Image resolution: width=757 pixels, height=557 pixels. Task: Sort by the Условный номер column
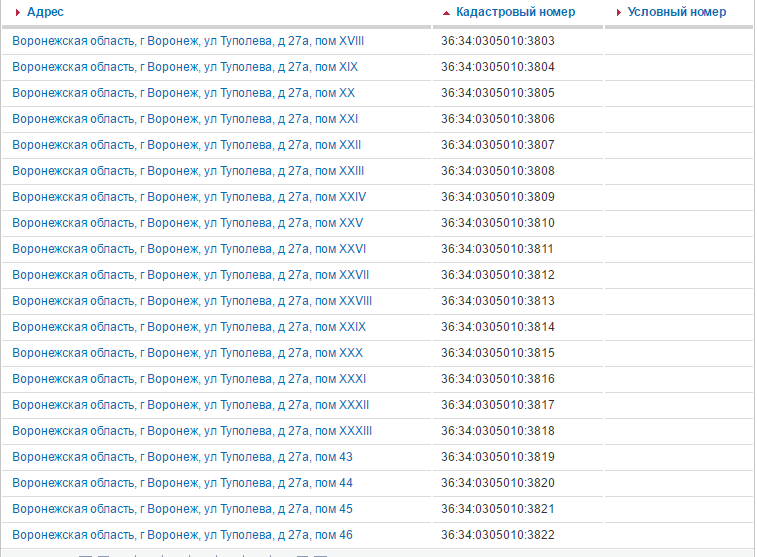coord(677,12)
